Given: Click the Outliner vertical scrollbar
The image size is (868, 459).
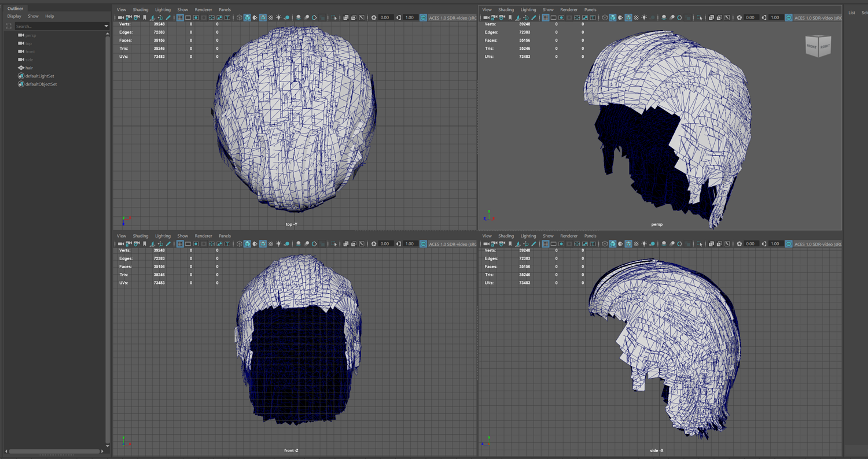Looking at the screenshot, I should [108, 239].
